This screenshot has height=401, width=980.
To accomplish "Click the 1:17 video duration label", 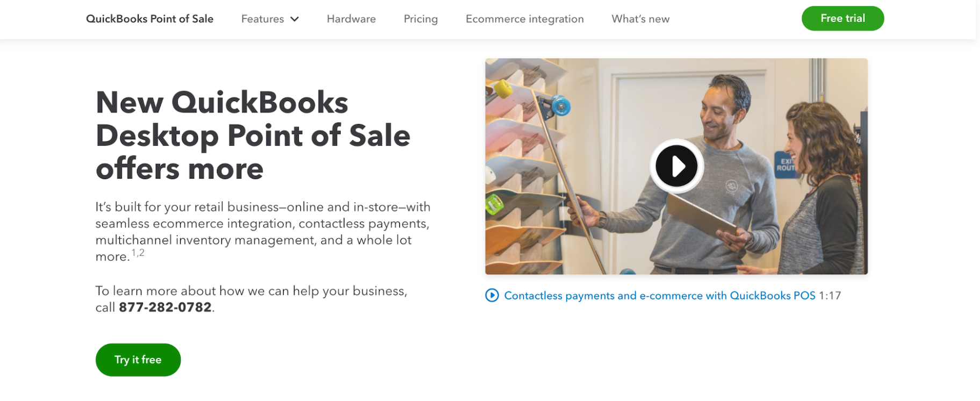I will tap(830, 295).
